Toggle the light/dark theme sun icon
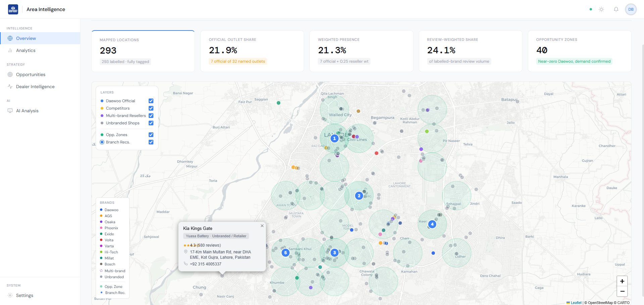This screenshot has width=644, height=305. 601,9
